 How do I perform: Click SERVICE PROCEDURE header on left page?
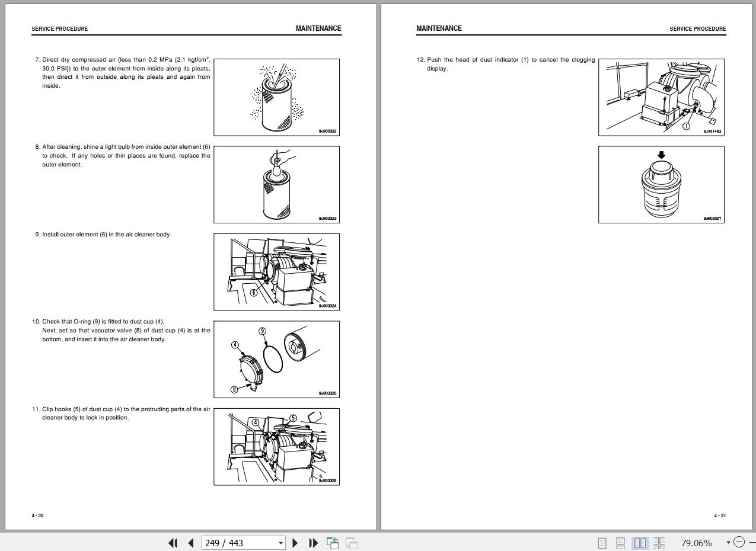[x=60, y=28]
